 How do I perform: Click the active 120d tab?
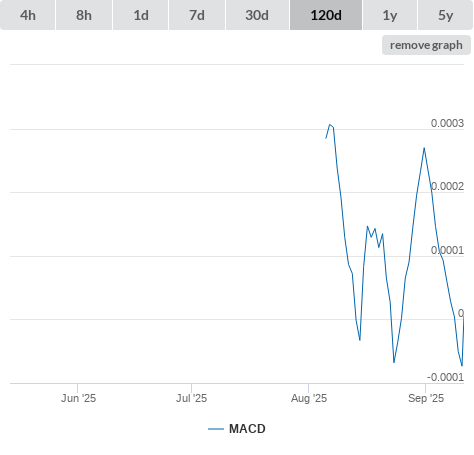(326, 15)
